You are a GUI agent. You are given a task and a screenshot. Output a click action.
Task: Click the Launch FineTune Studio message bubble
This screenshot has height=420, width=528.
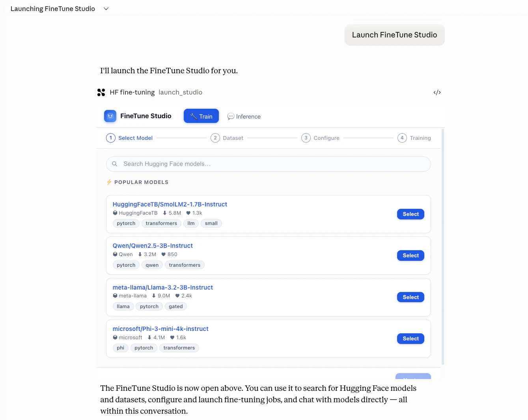click(394, 35)
